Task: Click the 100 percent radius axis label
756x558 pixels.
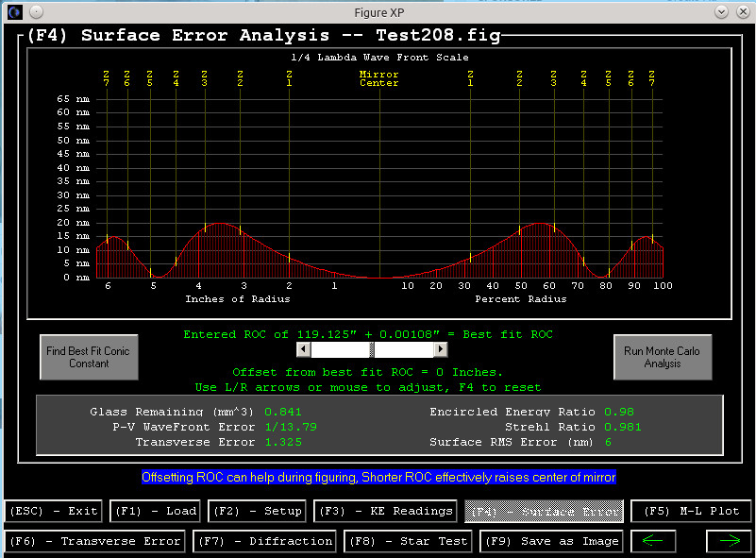Action: [663, 285]
